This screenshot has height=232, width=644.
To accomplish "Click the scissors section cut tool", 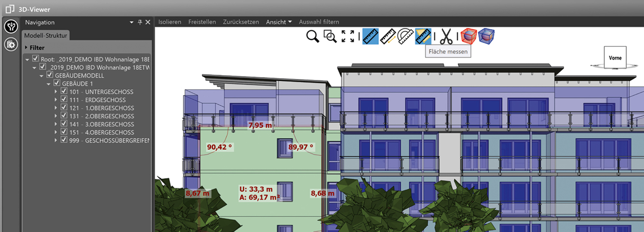I will click(x=447, y=37).
